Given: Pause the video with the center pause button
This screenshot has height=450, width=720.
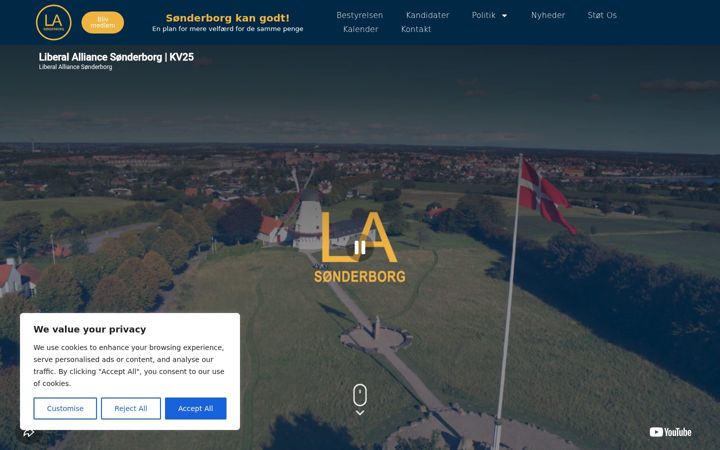Looking at the screenshot, I should [360, 248].
